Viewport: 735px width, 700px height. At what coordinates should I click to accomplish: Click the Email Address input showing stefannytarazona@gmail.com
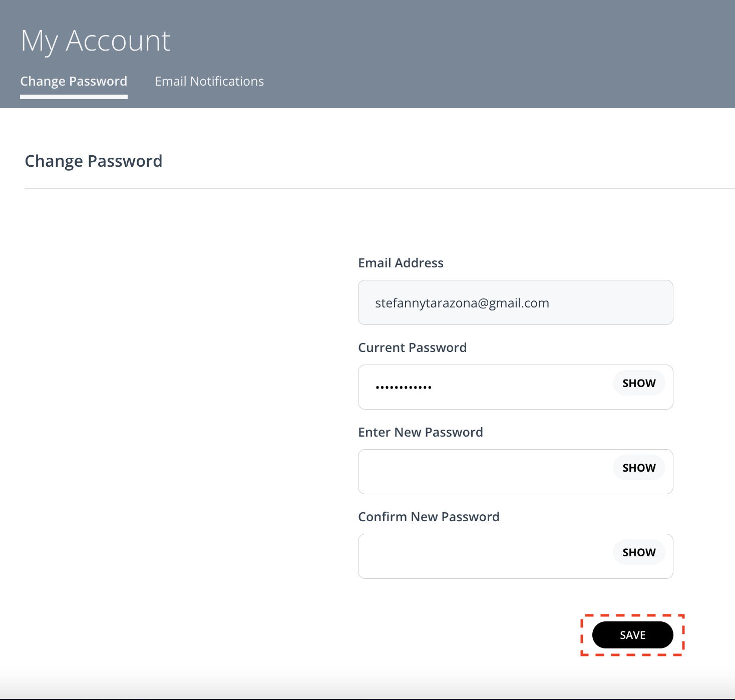(x=515, y=302)
